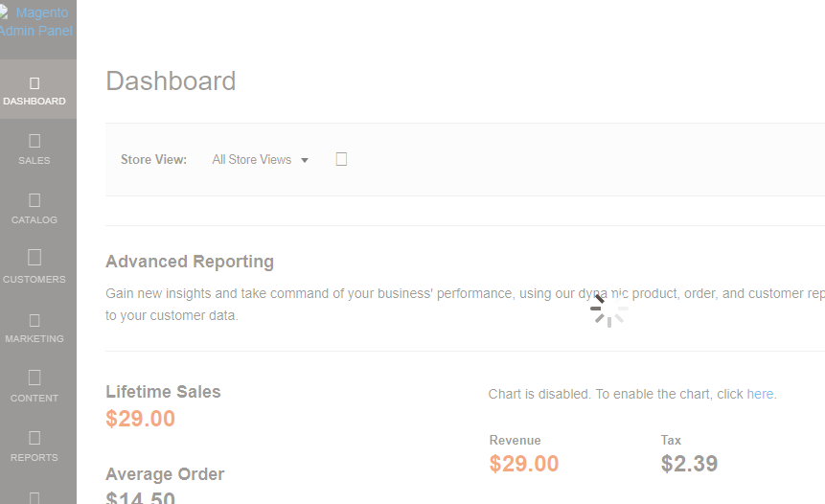Click the Lifetime Sales $29.00 amount
The width and height of the screenshot is (825, 504).
pos(140,419)
